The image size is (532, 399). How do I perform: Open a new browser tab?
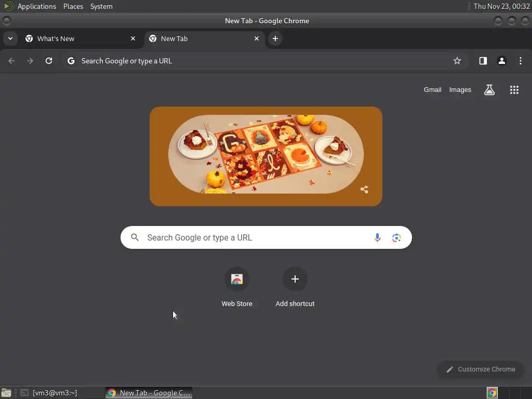[275, 38]
